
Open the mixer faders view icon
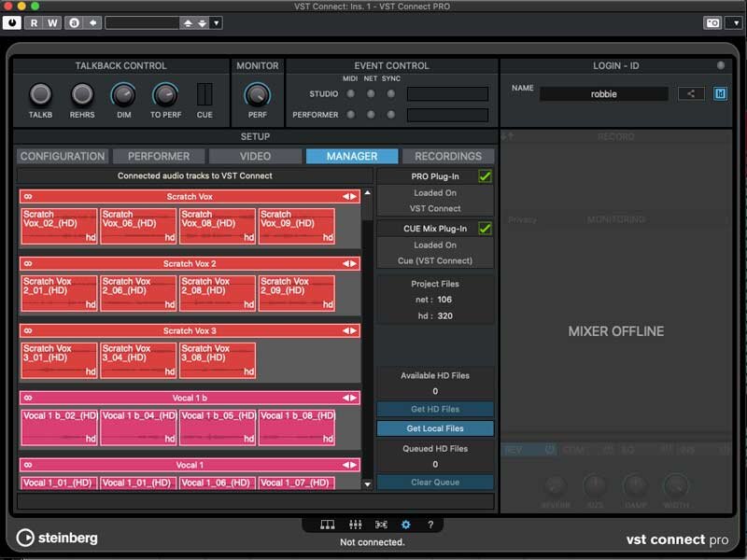356,525
